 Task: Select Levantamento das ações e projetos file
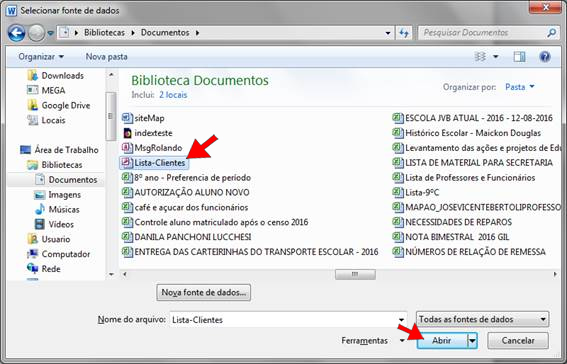point(476,148)
